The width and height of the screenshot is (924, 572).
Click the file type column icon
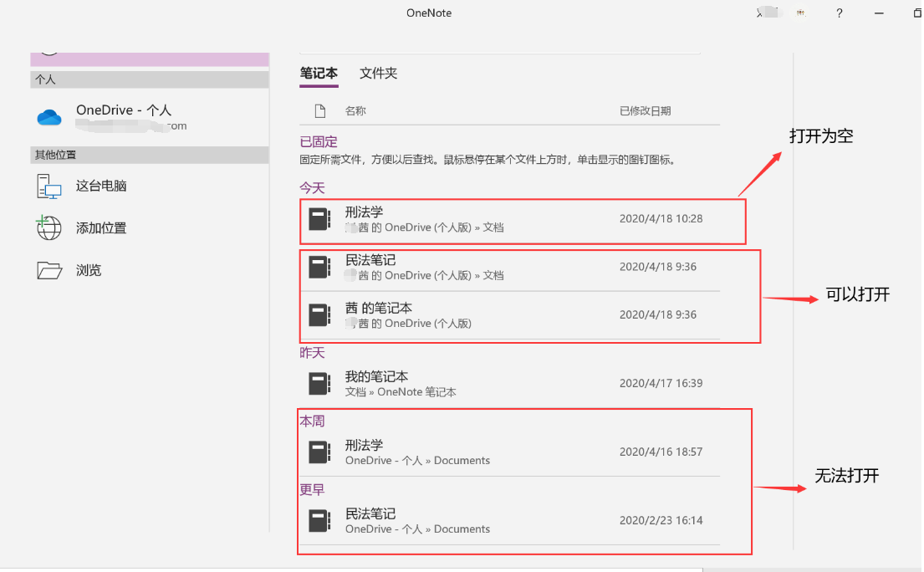[320, 110]
